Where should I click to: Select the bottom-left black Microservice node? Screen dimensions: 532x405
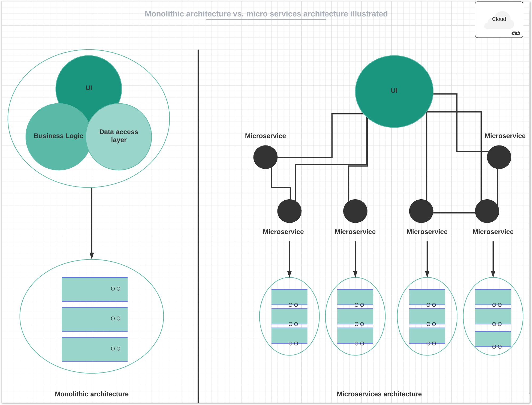coord(289,211)
